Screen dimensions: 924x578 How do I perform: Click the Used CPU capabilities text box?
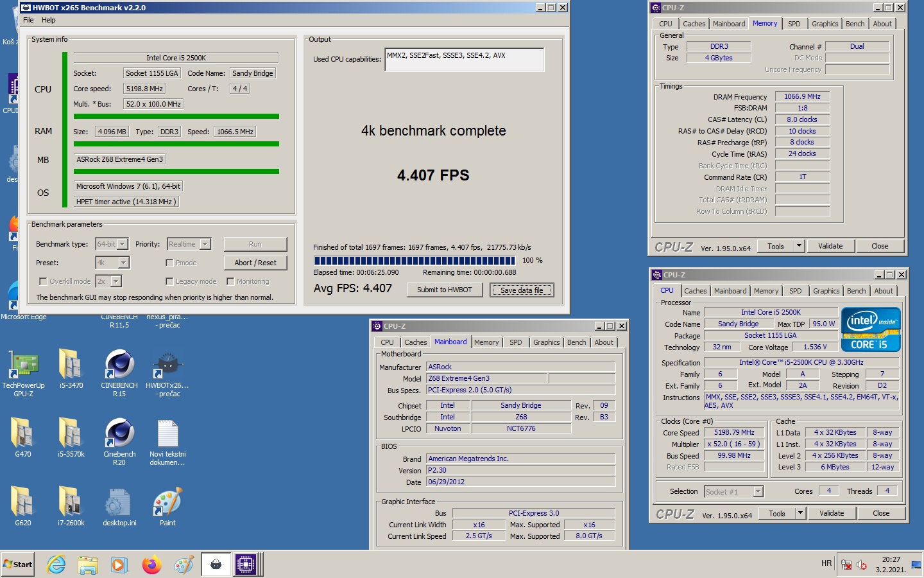(x=465, y=60)
